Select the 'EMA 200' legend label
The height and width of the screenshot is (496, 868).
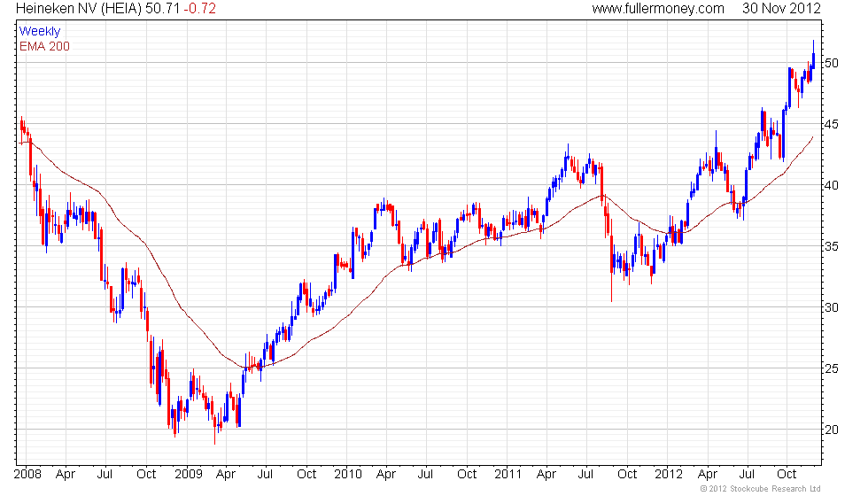[45, 46]
